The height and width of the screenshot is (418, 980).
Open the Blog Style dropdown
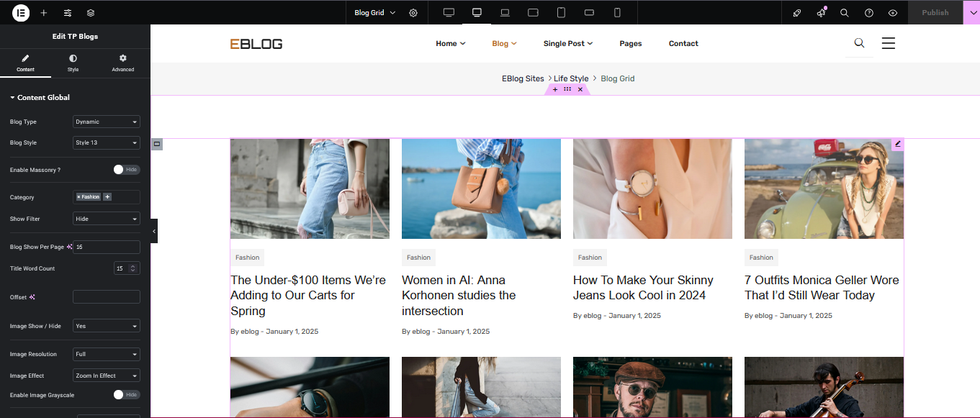point(107,142)
